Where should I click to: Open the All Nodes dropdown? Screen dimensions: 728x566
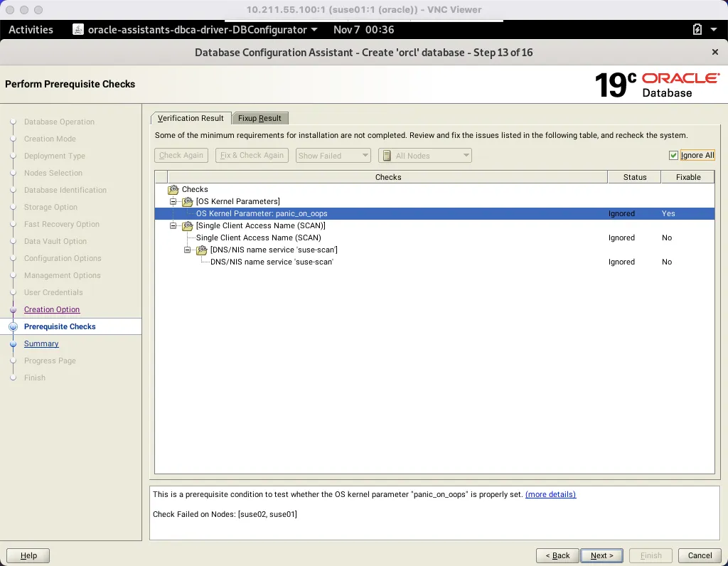point(466,155)
